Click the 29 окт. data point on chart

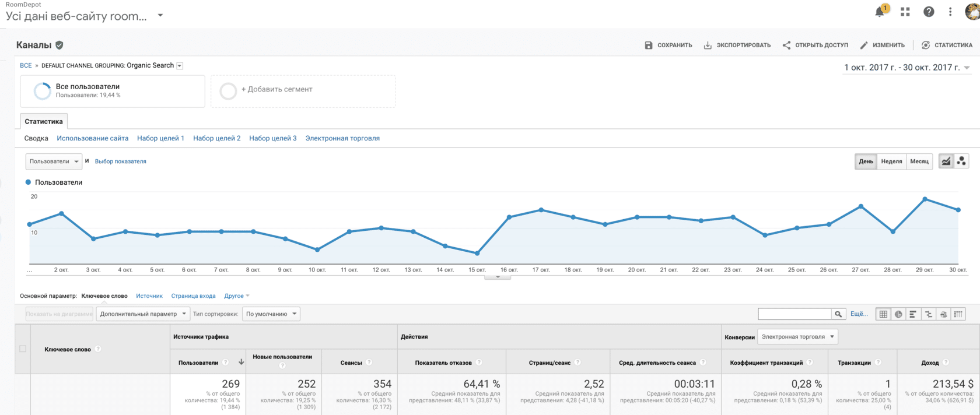(925, 199)
